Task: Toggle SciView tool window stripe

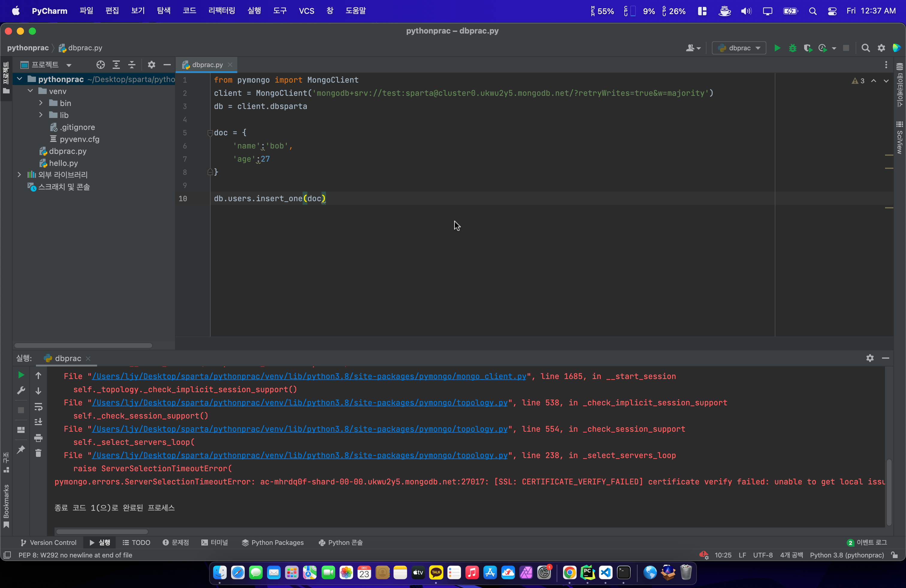Action: (899, 137)
